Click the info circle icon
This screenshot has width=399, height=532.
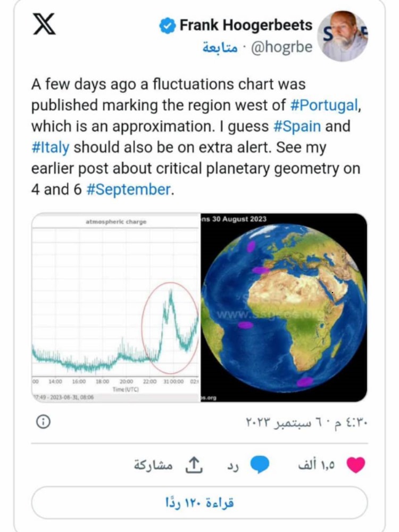(x=43, y=422)
